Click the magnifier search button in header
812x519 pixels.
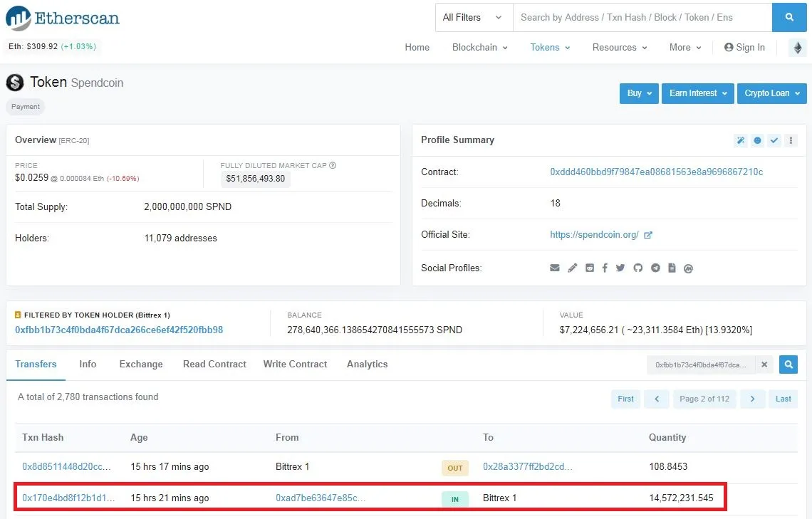789,17
